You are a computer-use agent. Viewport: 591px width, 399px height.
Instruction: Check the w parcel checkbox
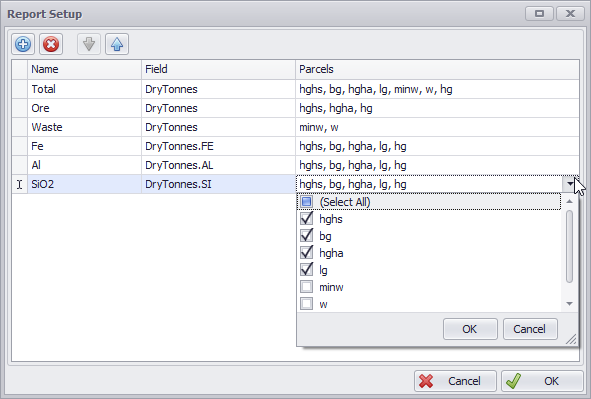306,304
